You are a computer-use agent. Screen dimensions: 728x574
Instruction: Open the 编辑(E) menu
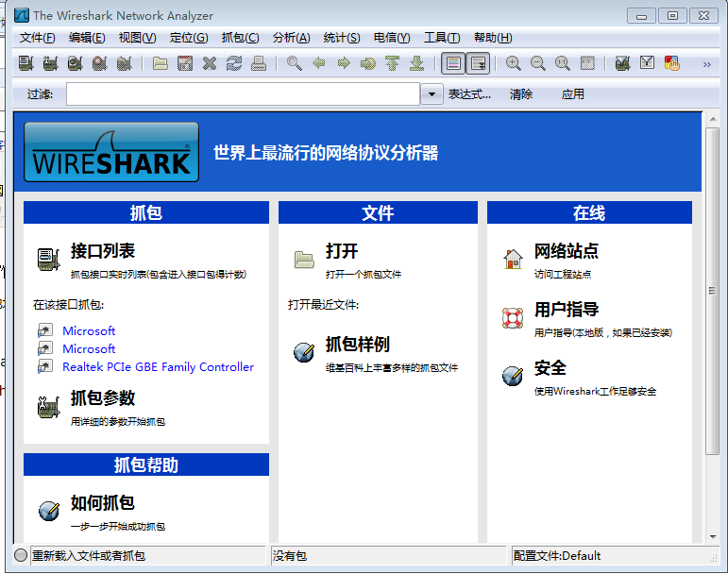[x=87, y=38]
